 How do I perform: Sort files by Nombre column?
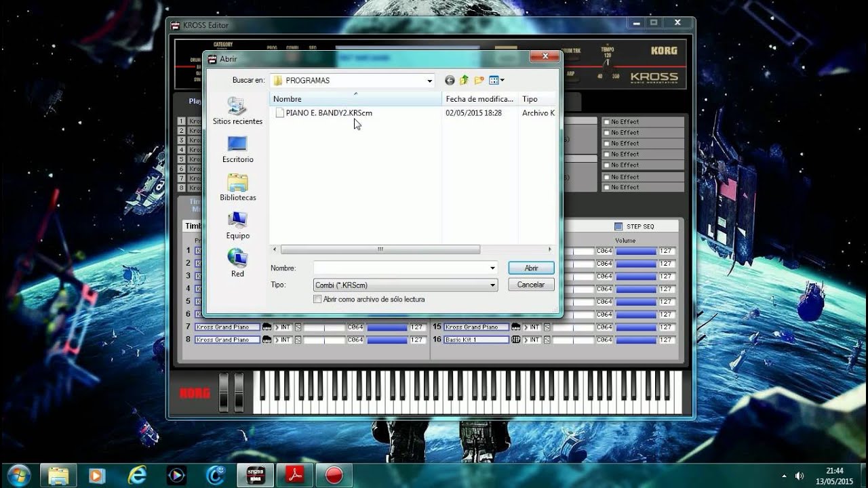[x=355, y=99]
